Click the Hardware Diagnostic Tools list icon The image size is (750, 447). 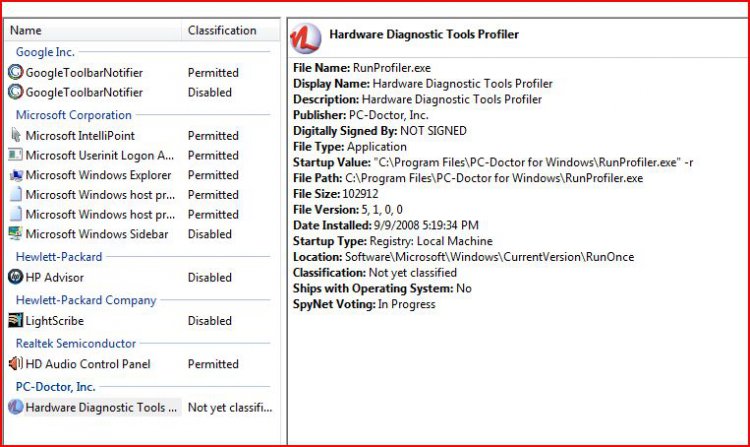[15, 407]
